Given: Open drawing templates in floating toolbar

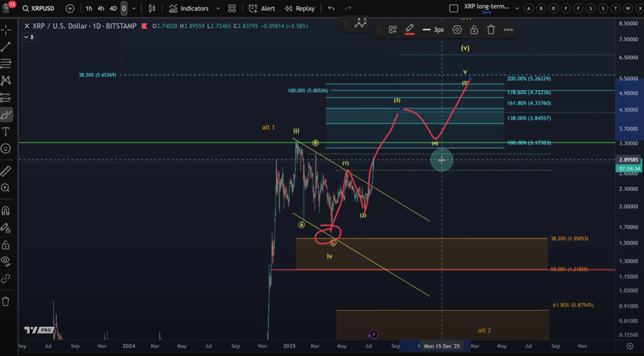Looking at the screenshot, I should [x=393, y=30].
